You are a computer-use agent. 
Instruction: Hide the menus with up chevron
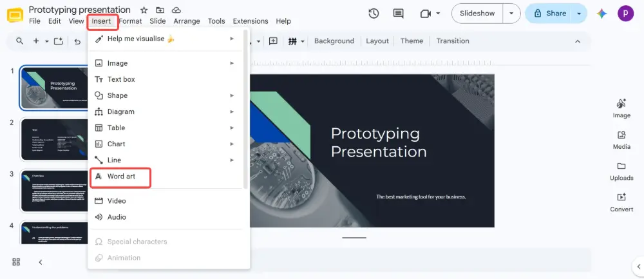point(578,41)
